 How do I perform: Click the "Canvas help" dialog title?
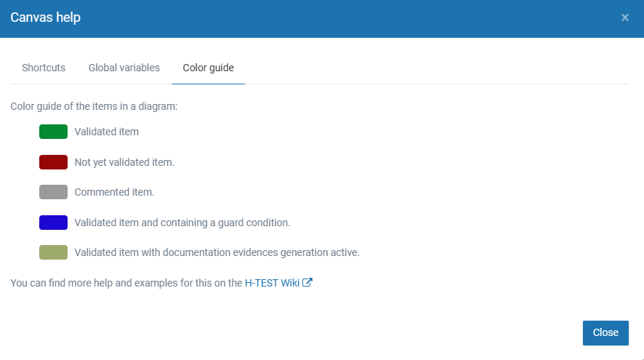[x=45, y=17]
